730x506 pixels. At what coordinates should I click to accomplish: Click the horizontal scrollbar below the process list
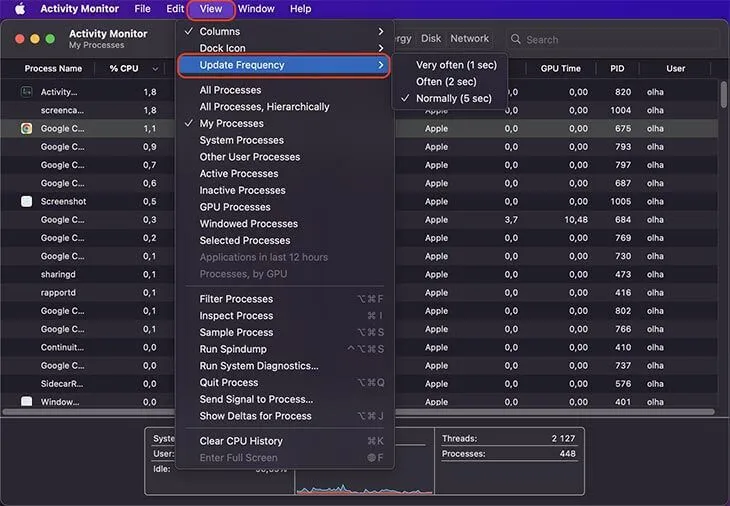coord(358,412)
